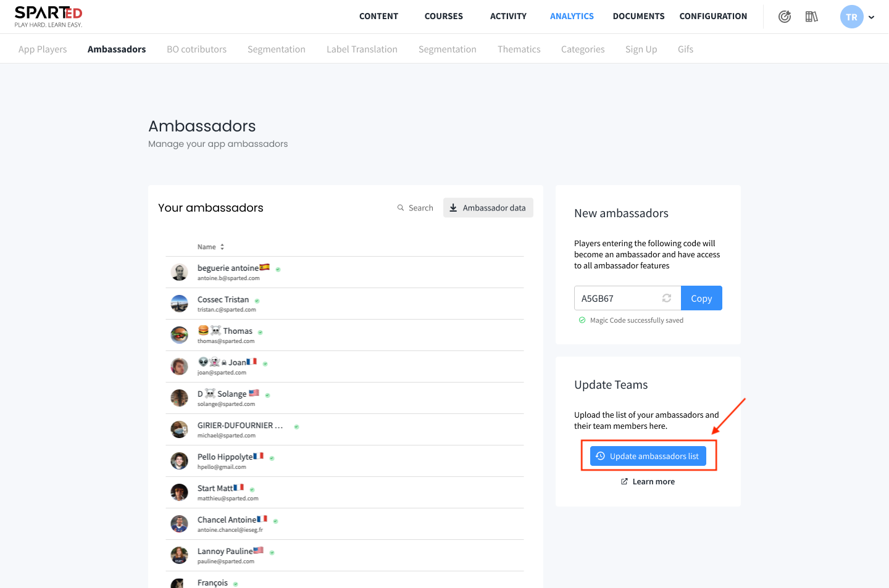Open the library books icon in header

(x=812, y=17)
